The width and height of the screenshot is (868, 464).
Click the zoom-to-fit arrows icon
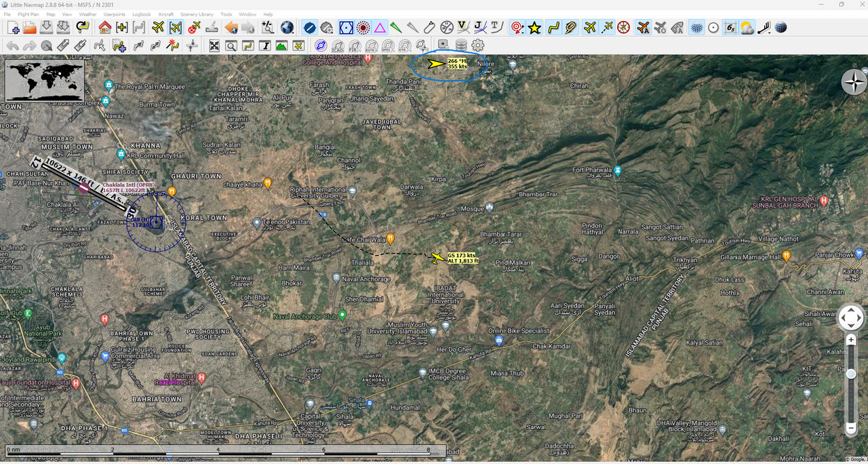coord(214,45)
